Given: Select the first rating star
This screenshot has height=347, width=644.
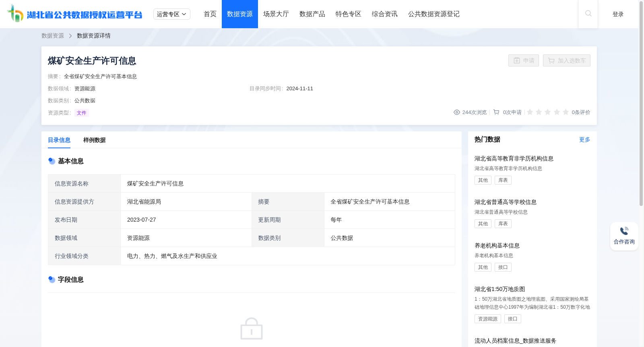Looking at the screenshot, I should pos(530,112).
